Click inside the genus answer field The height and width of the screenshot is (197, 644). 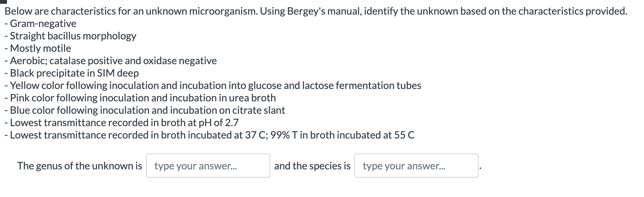pyautogui.click(x=208, y=166)
